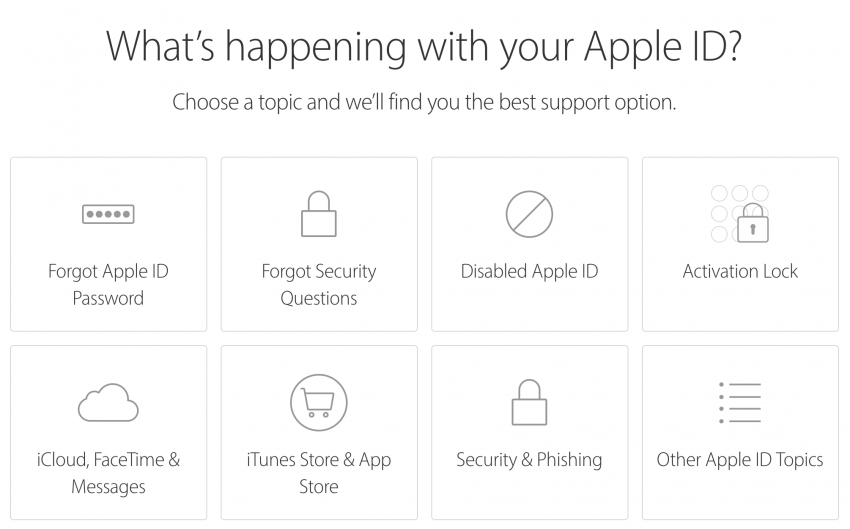850x529 pixels.
Task: Click the "What's happening with your Apple ID?" heading
Action: coord(423,48)
